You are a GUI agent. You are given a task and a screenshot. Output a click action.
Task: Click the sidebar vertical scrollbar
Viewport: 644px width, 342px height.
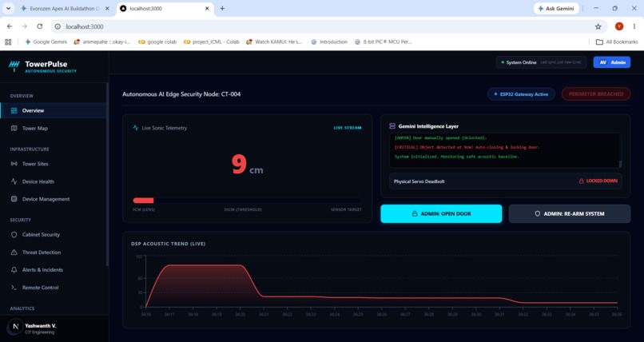pos(107,174)
